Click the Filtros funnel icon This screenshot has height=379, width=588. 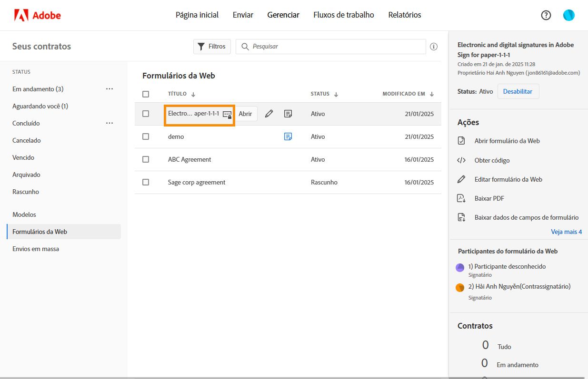201,46
